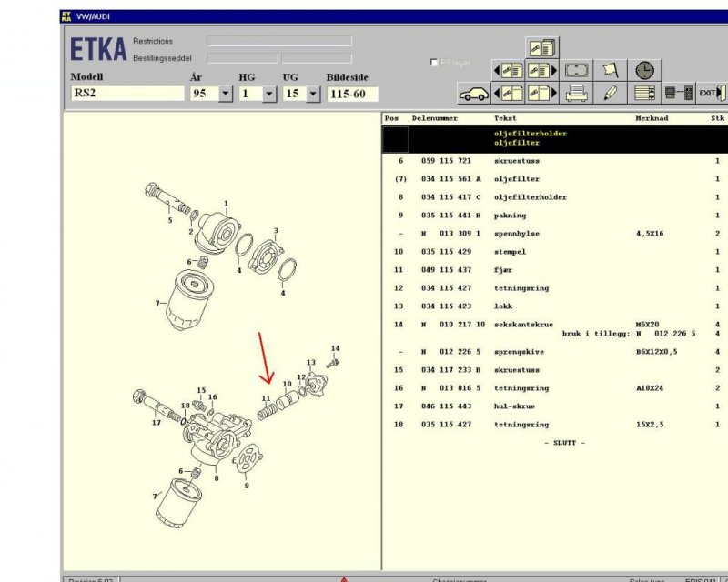728x582 pixels.
Task: Click the EXIT door icon
Action: [x=711, y=93]
